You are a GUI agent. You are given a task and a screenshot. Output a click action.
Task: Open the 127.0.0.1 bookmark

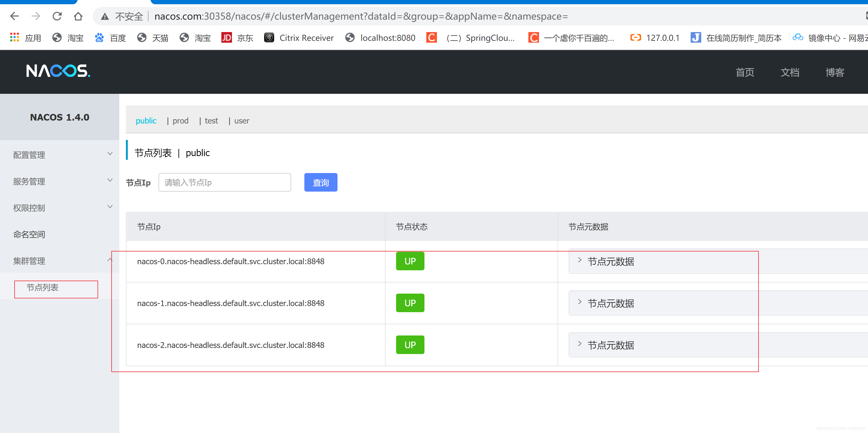pyautogui.click(x=654, y=38)
